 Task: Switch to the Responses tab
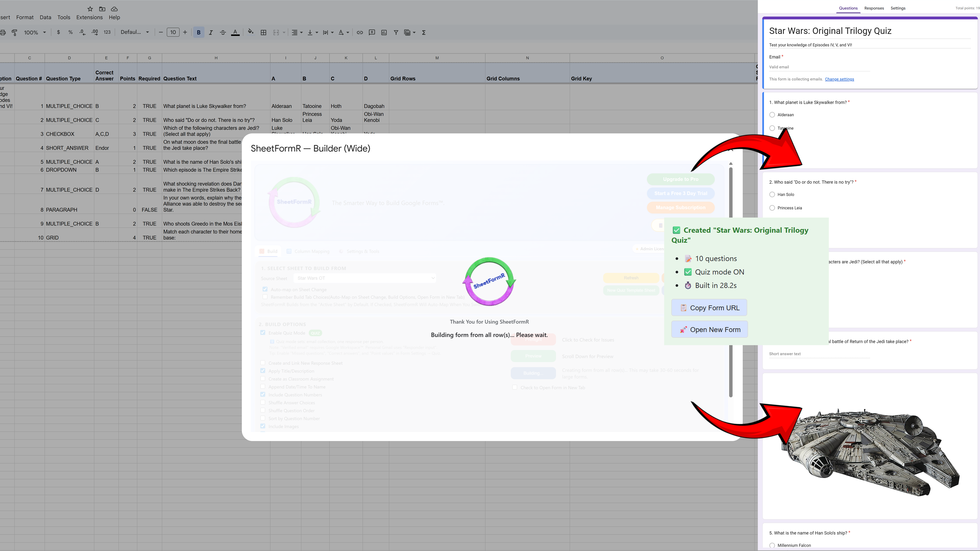coord(874,8)
